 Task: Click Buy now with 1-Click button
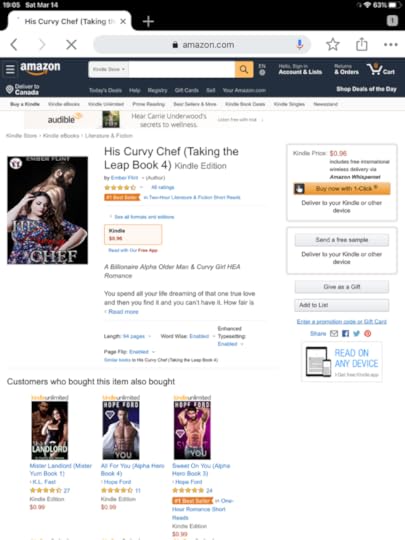342,189
